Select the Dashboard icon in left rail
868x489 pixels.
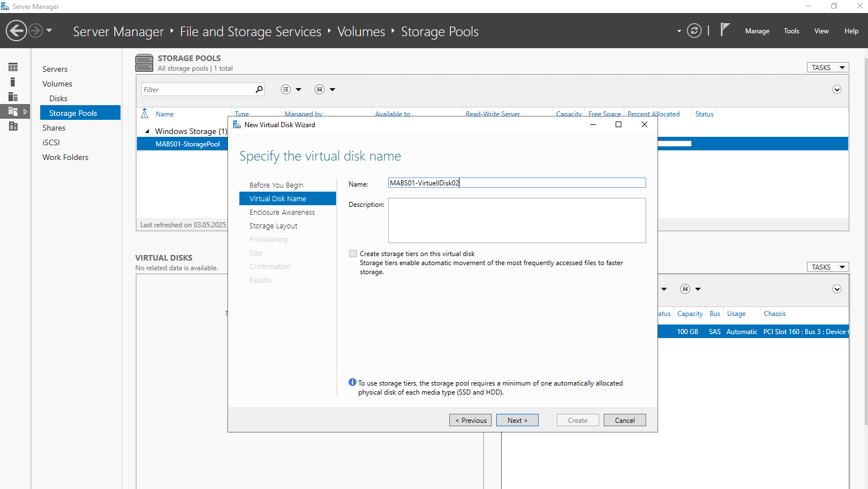tap(13, 67)
